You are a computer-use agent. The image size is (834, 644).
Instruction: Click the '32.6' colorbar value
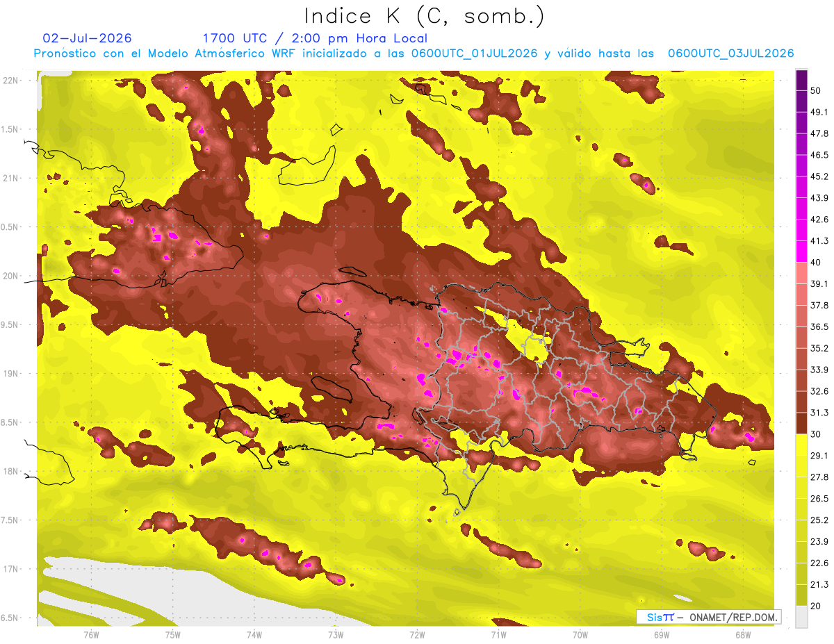click(819, 391)
